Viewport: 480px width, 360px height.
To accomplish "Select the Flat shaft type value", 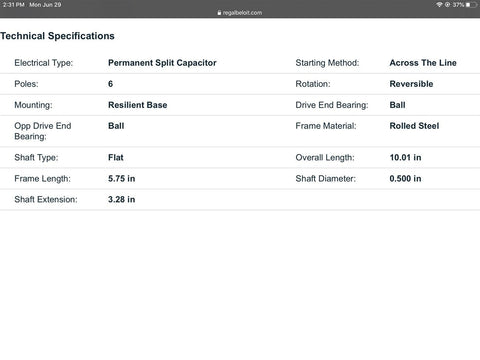I will [x=116, y=157].
